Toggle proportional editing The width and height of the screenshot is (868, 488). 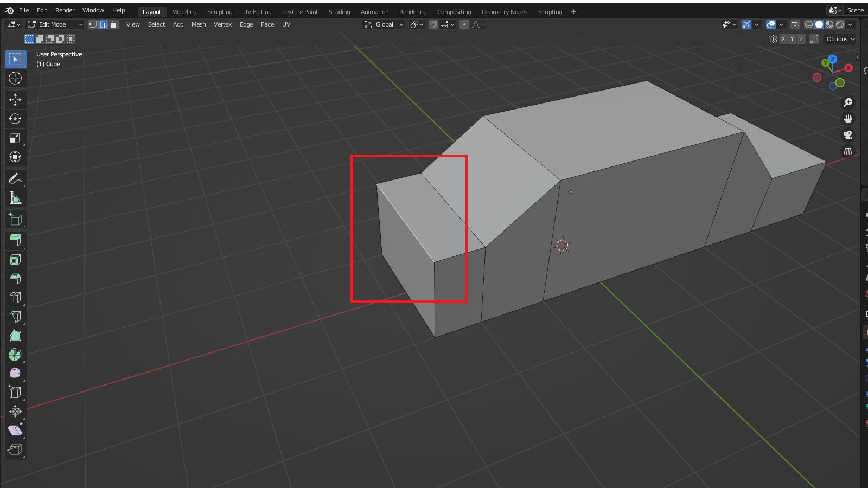[464, 24]
